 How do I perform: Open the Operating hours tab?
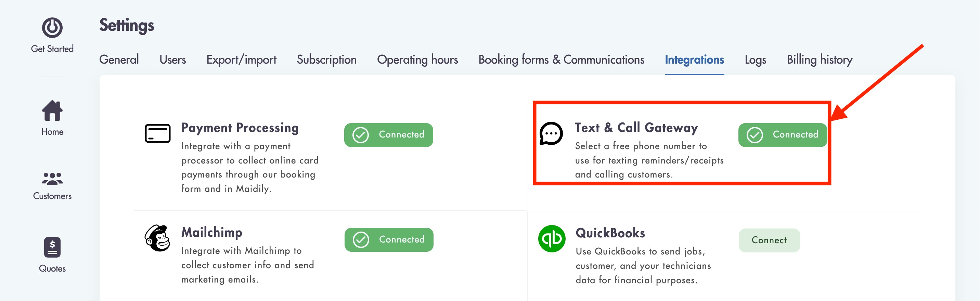pyautogui.click(x=417, y=60)
